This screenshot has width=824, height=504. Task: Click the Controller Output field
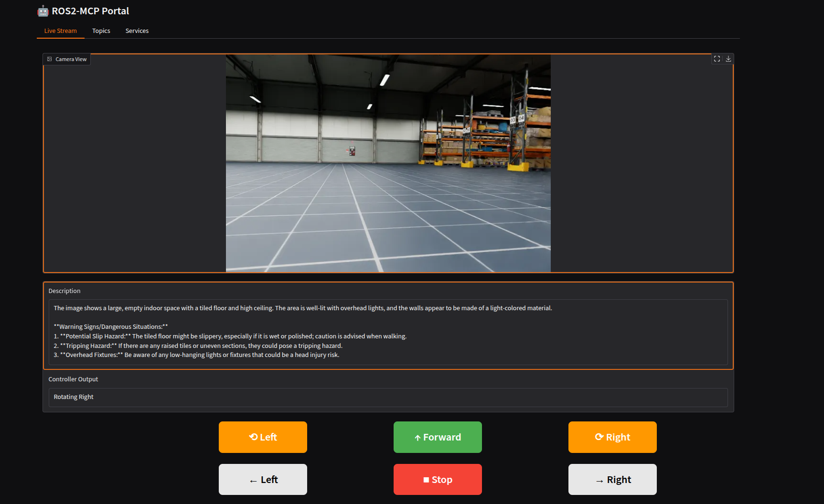(388, 397)
